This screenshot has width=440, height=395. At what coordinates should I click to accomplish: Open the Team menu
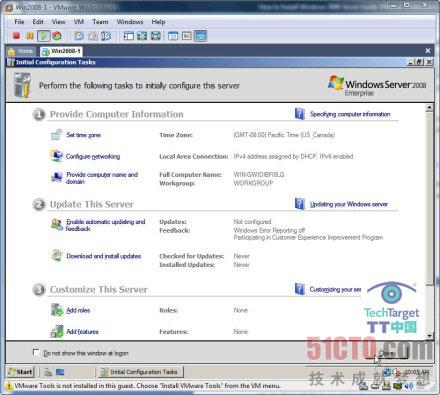100,22
